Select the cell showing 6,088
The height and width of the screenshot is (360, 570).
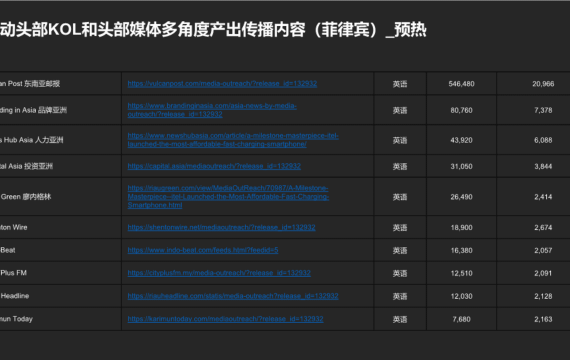pyautogui.click(x=534, y=140)
